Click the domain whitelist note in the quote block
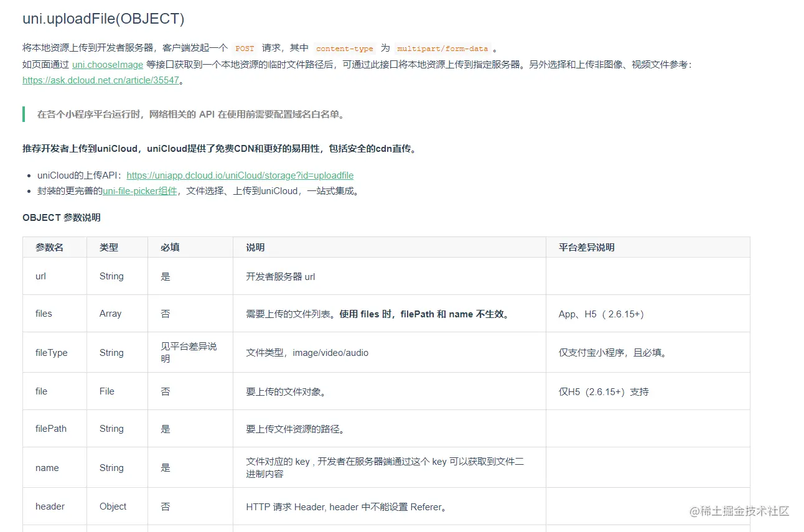804x532 pixels. click(x=190, y=114)
